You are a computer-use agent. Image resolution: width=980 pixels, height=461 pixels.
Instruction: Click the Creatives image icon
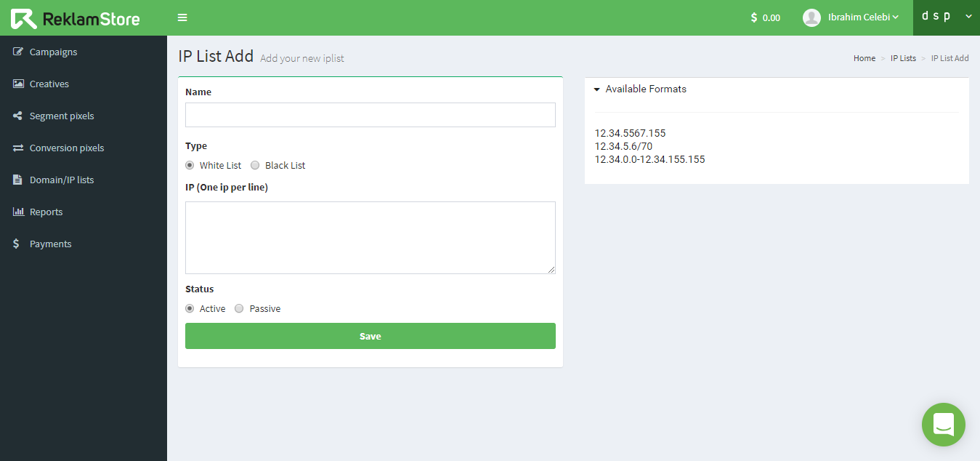18,84
